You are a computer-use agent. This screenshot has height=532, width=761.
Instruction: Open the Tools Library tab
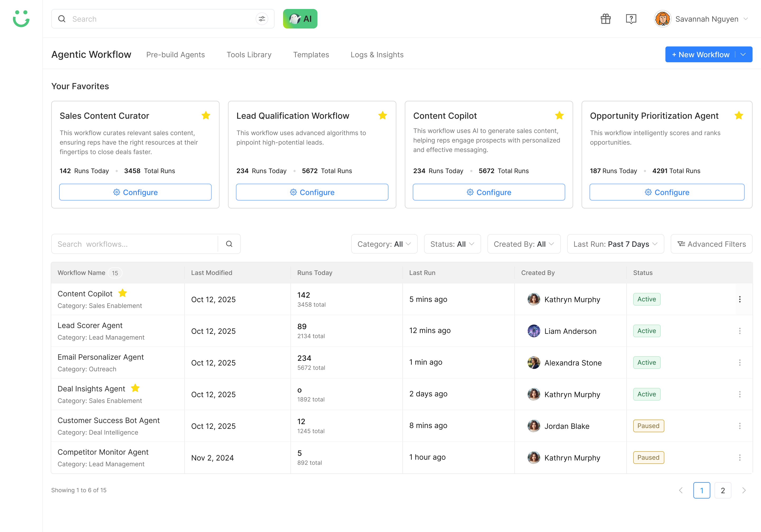(x=249, y=55)
